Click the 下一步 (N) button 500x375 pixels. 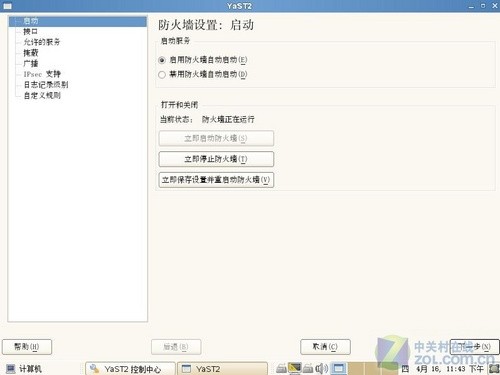coord(475,347)
